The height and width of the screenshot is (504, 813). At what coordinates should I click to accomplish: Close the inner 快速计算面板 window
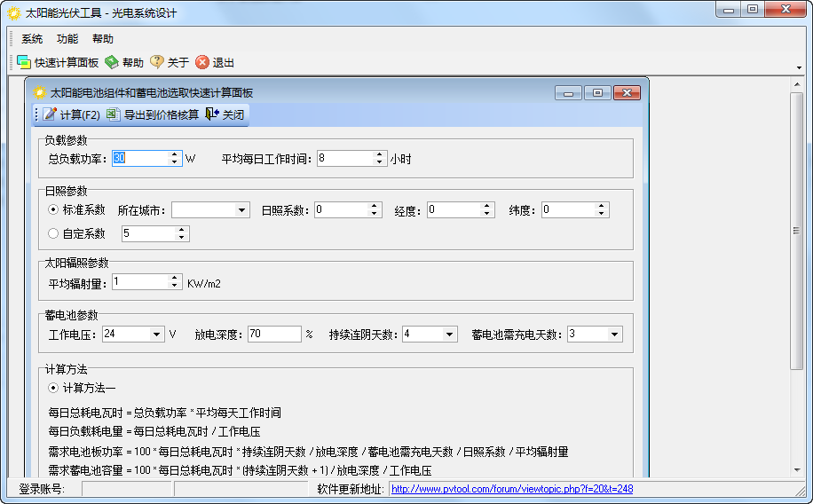pyautogui.click(x=627, y=93)
